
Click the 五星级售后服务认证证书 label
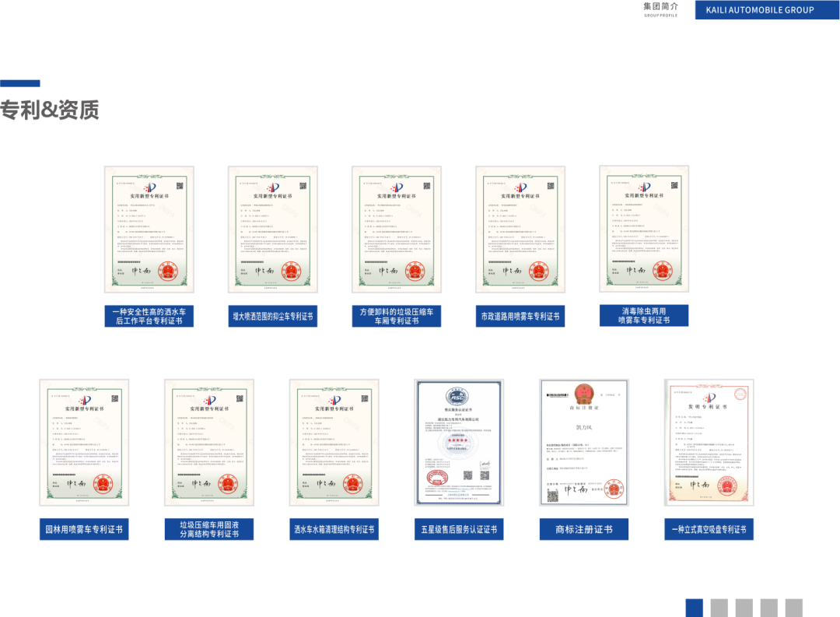[459, 529]
